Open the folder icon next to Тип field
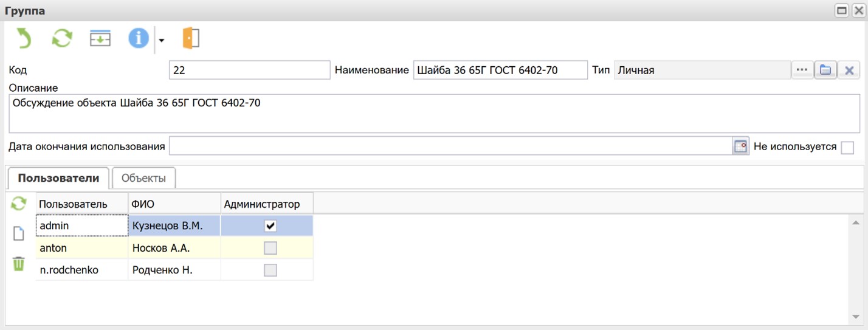 (825, 70)
